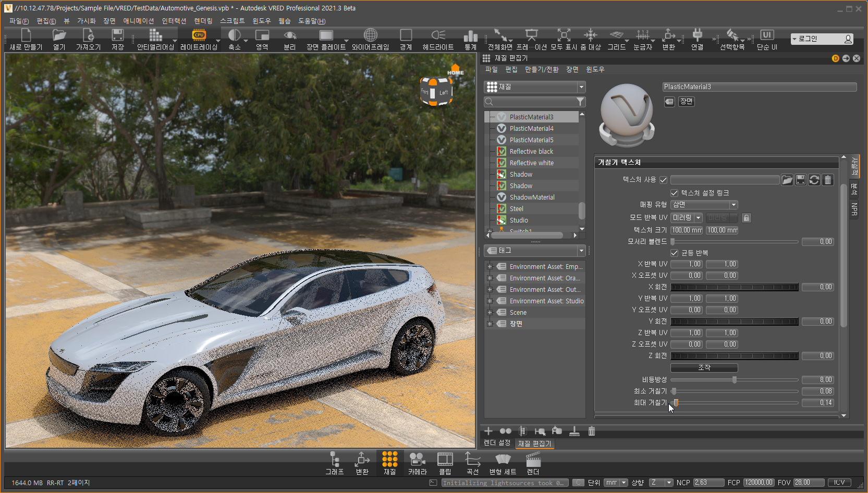The image size is (868, 493).
Task: Open the 재질 view dropdown above the search field
Action: [x=535, y=87]
